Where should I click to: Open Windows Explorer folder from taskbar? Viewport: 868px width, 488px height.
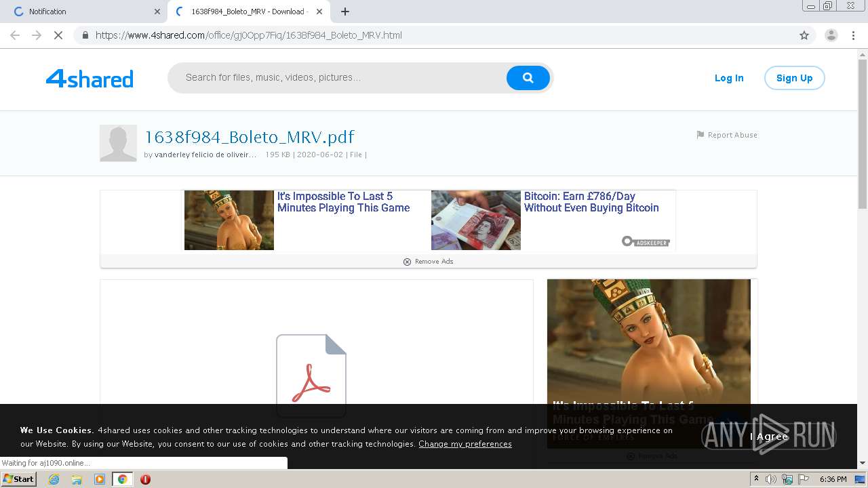point(77,479)
